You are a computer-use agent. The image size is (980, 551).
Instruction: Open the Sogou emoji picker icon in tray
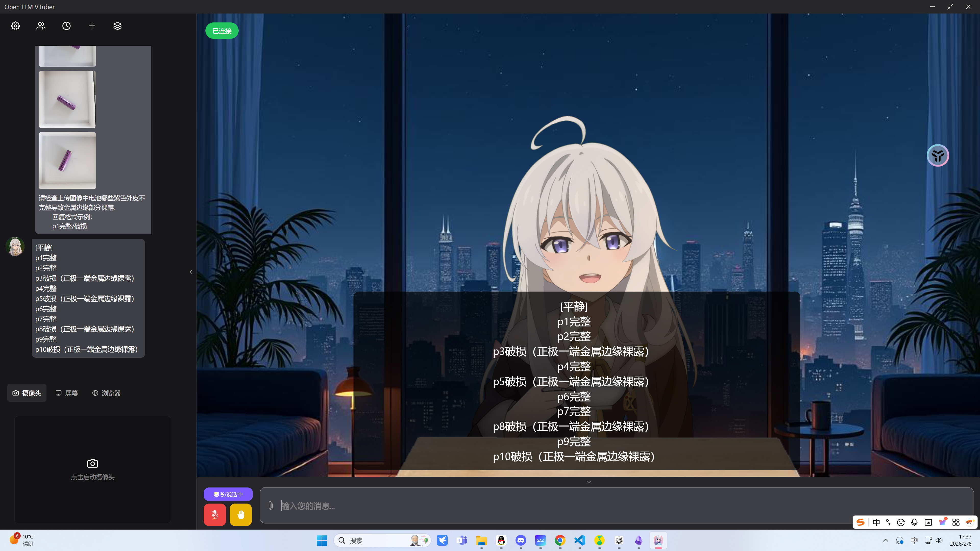pyautogui.click(x=900, y=522)
